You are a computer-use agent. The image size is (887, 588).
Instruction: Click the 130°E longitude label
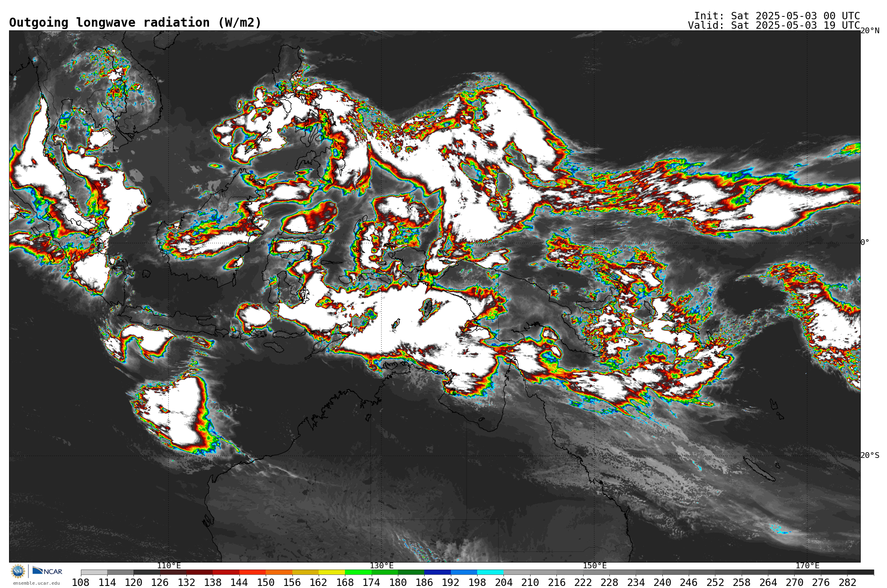[381, 566]
